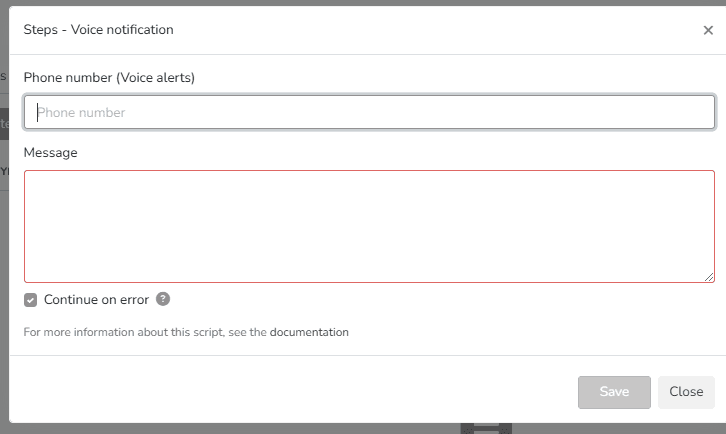Click the 'For more information' help text
726x434 pixels.
[x=146, y=332]
